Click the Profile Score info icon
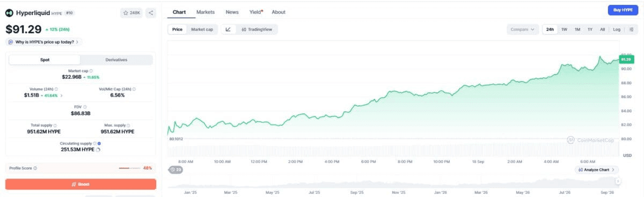 point(35,168)
